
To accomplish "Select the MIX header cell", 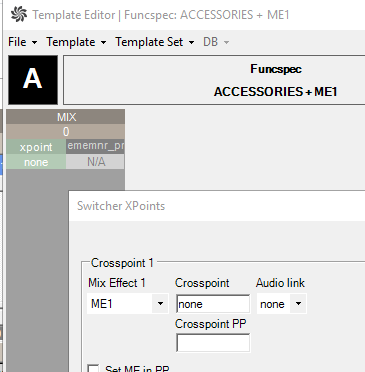I will [66, 117].
